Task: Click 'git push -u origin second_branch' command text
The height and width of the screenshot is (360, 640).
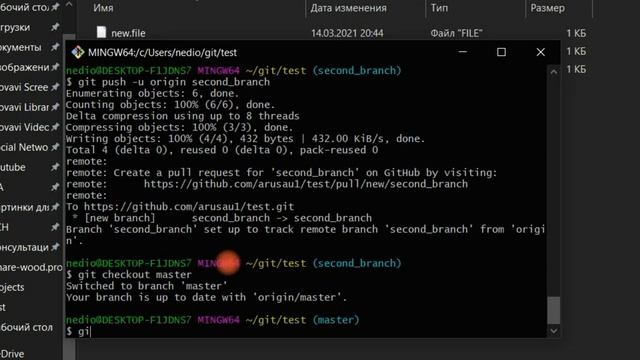Action: coord(174,82)
